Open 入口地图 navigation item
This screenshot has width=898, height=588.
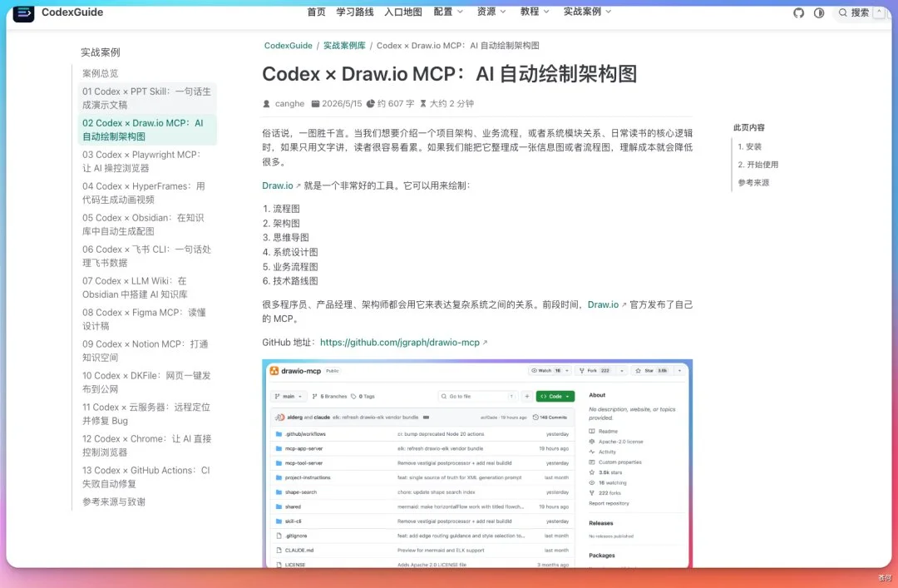(403, 12)
